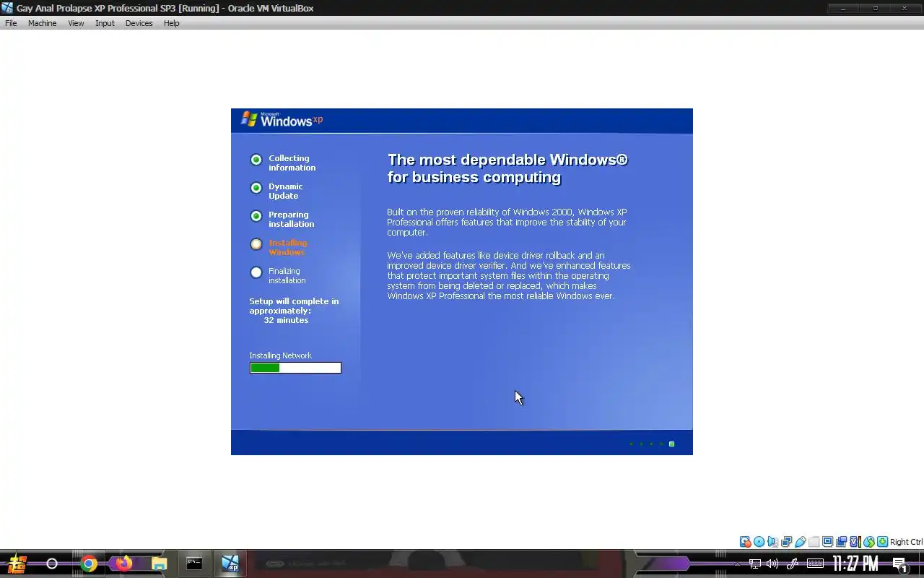
Task: Switch to the command prompt taskbar window
Action: pos(194,564)
